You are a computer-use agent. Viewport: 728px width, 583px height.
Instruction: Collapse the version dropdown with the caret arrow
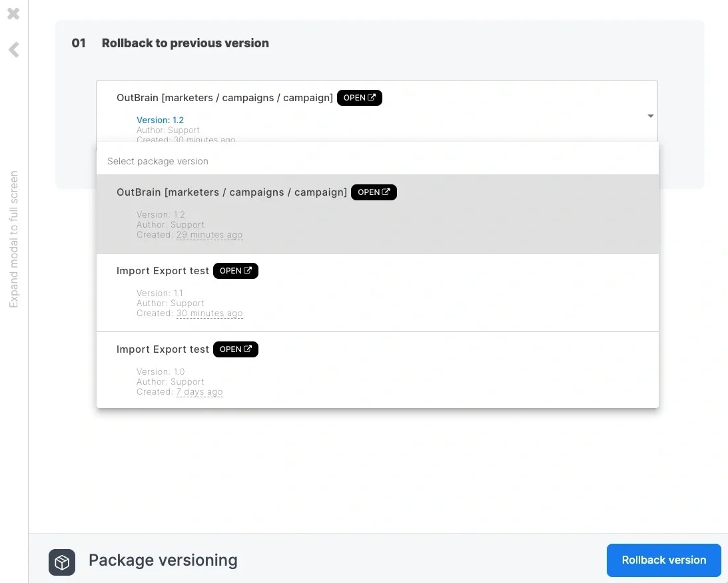point(650,115)
